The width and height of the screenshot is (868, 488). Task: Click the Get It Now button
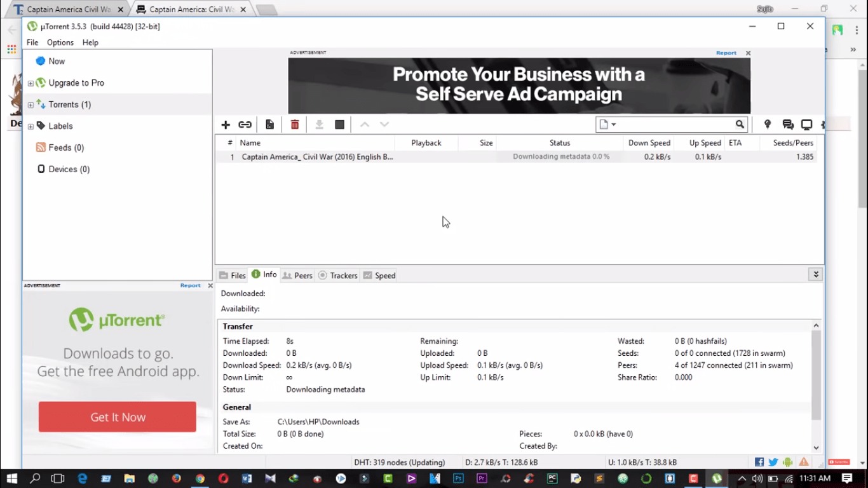(118, 417)
